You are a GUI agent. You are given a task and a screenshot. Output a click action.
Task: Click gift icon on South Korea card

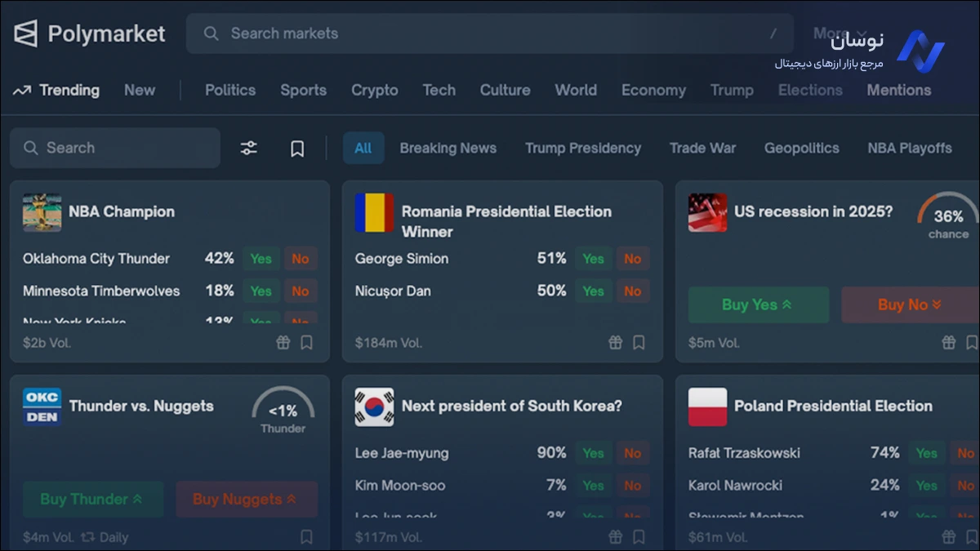click(x=616, y=537)
